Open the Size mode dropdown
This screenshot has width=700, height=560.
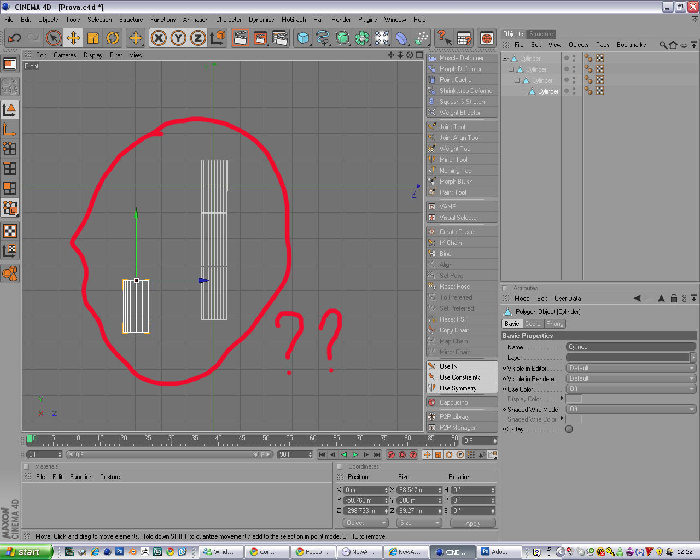pyautogui.click(x=419, y=523)
